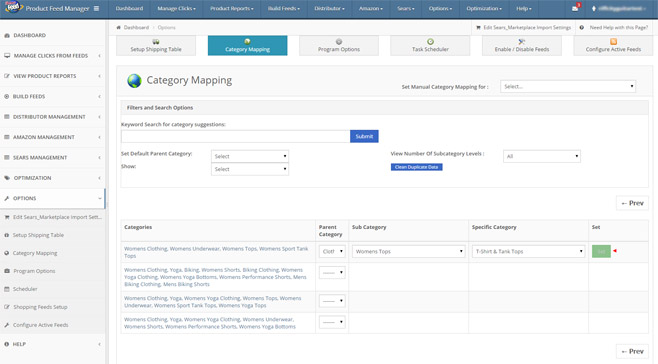Click the keyword search input field
Image resolution: width=658 pixels, height=364 pixels.
click(235, 136)
